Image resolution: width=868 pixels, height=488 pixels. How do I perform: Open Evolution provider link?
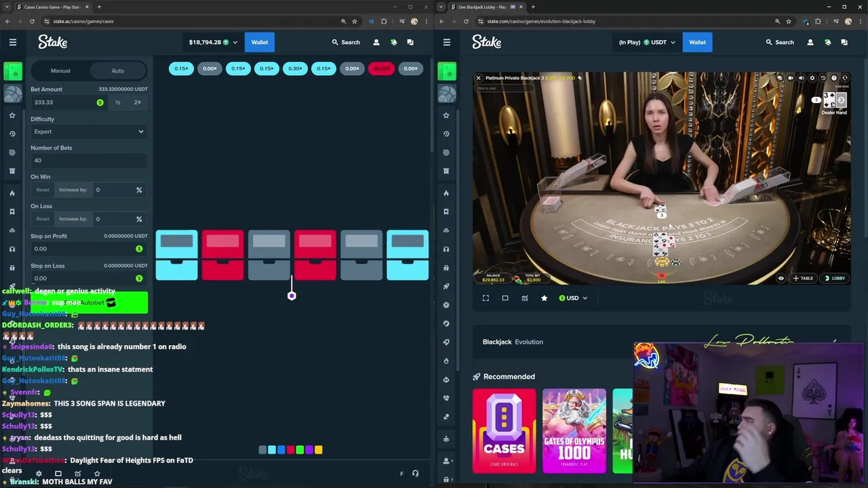click(528, 342)
